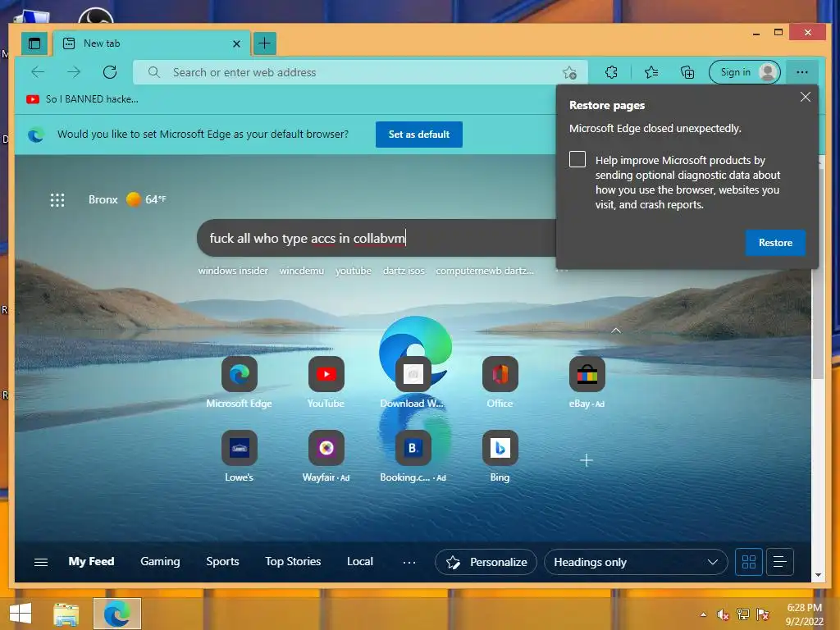
Task: Open the Wayfair Ad quick link tile
Action: click(326, 456)
